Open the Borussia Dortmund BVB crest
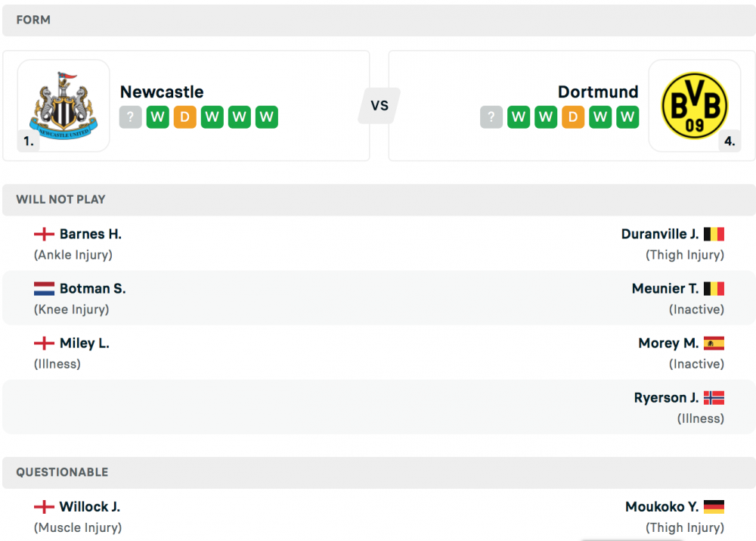The width and height of the screenshot is (756, 541). pos(694,106)
